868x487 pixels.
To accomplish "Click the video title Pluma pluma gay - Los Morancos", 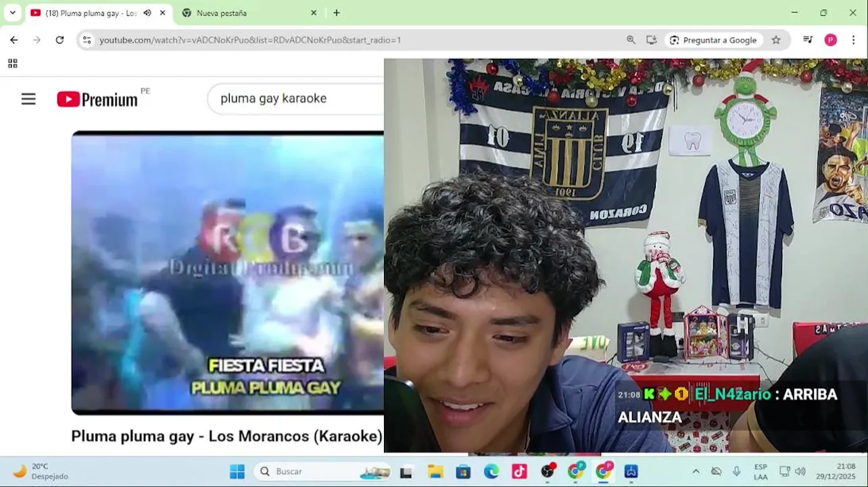I will (x=227, y=436).
